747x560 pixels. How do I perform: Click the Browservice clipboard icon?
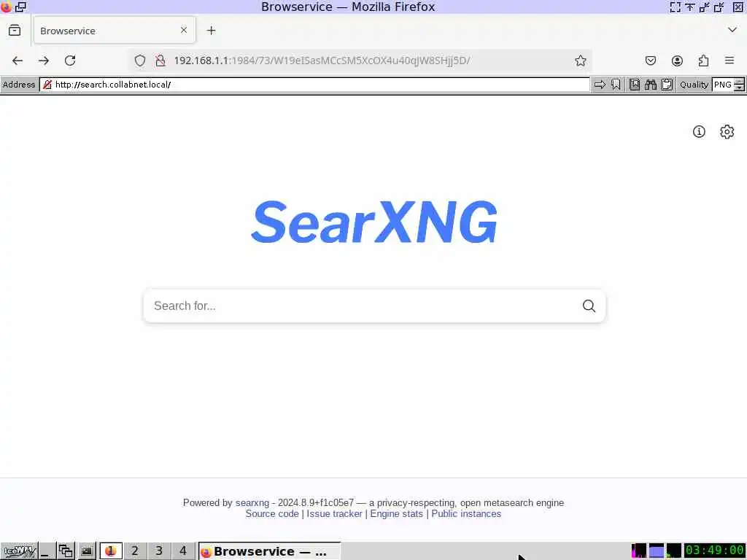[667, 85]
